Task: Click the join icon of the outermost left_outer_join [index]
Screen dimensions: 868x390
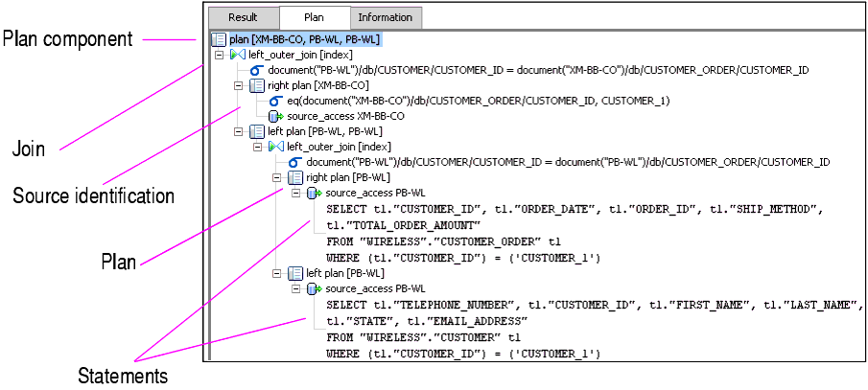Action: [239, 55]
